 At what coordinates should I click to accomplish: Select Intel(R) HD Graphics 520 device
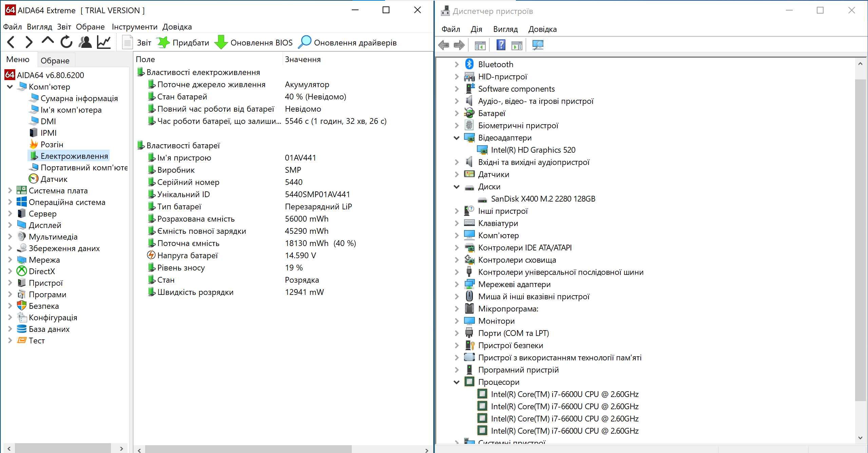(x=526, y=150)
